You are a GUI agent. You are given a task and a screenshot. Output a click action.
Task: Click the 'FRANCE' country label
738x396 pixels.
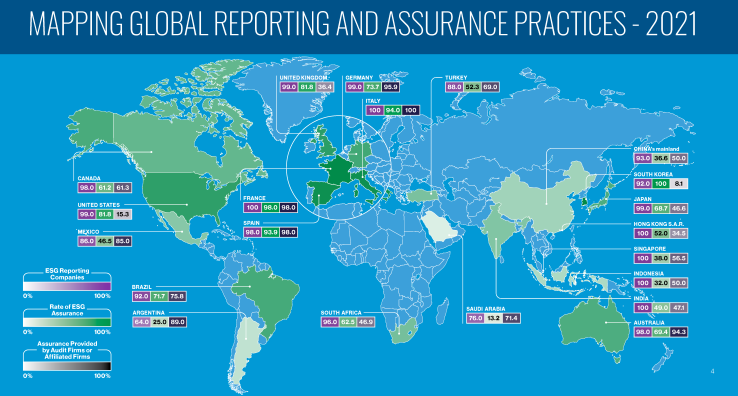254,198
